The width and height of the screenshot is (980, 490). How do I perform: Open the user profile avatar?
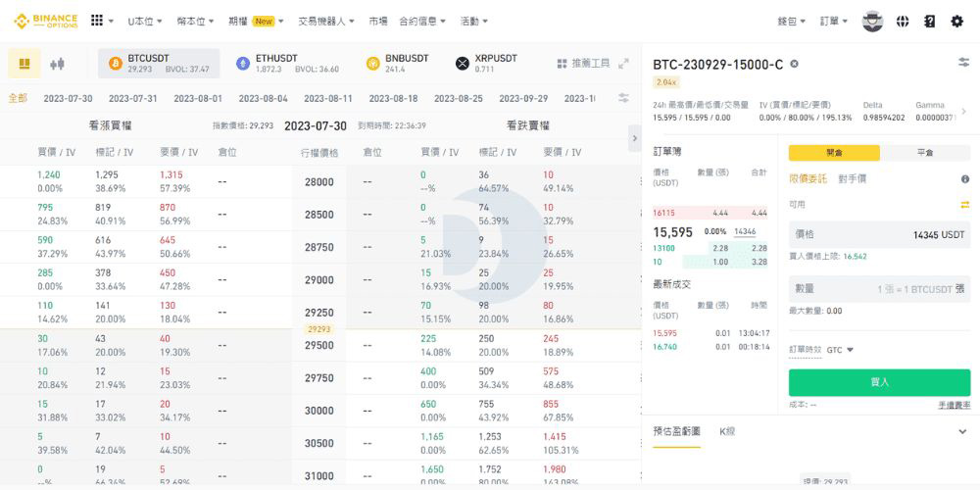pyautogui.click(x=872, y=22)
